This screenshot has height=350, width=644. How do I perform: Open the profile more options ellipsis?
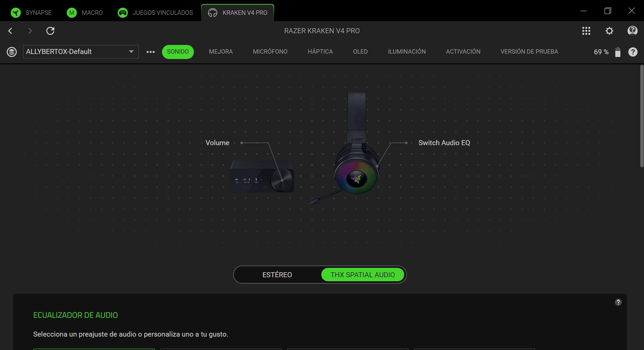(x=150, y=52)
